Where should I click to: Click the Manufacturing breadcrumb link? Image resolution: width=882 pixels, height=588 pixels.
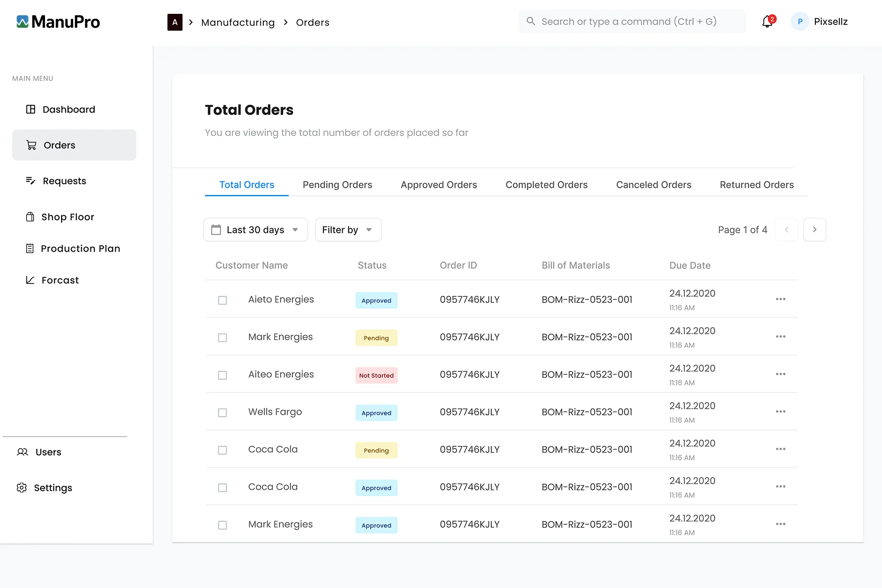coord(238,23)
